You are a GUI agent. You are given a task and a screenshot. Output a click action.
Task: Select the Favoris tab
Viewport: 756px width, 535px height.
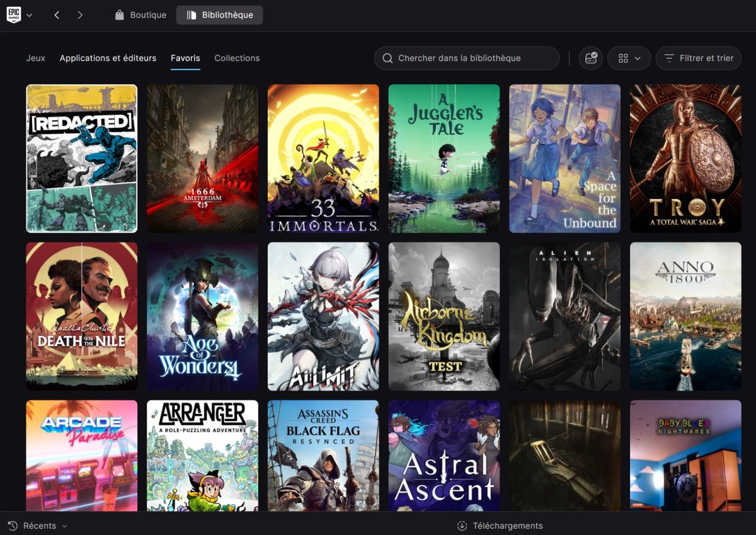185,58
